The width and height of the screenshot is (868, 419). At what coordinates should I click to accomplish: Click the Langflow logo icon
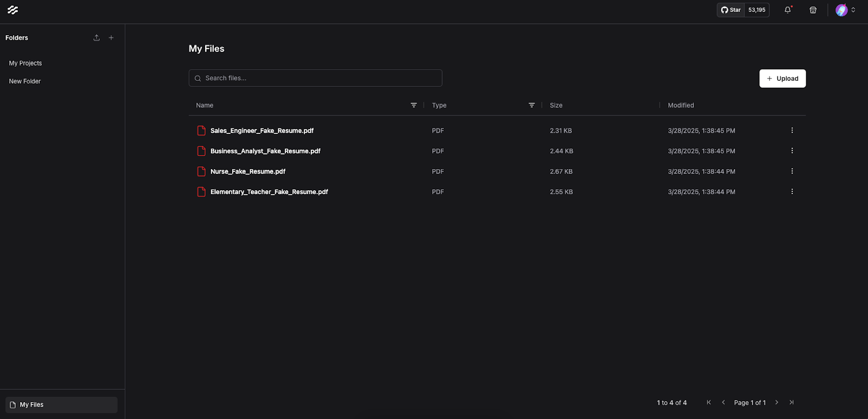pyautogui.click(x=12, y=10)
